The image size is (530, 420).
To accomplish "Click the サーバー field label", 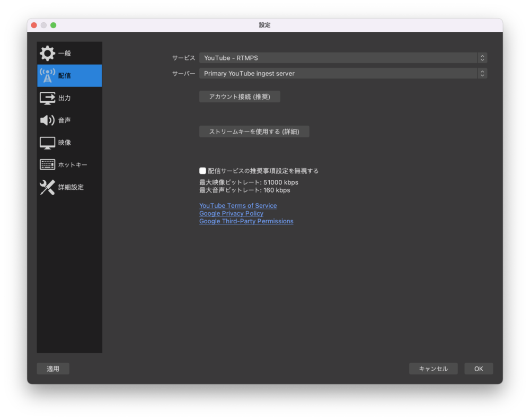I will [x=183, y=73].
